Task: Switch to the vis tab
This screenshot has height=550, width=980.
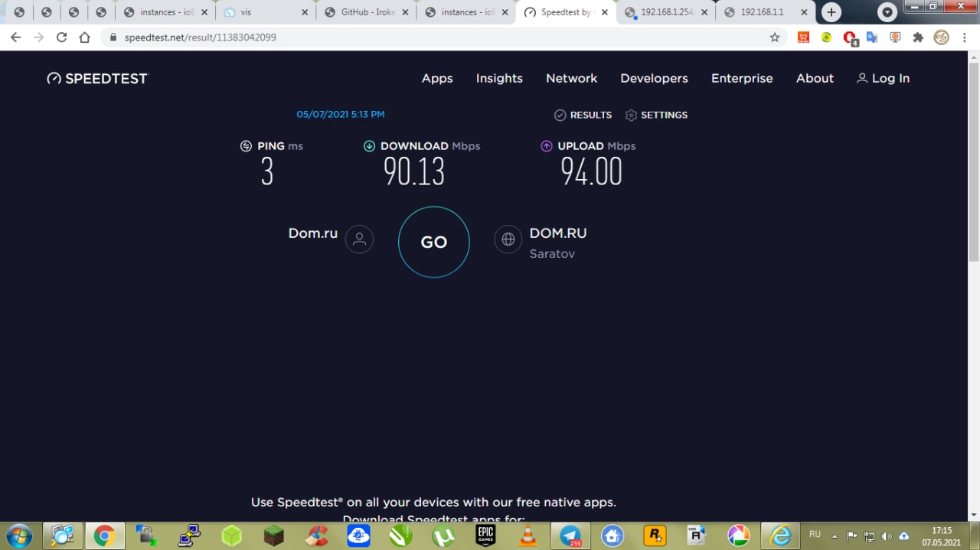Action: [265, 12]
